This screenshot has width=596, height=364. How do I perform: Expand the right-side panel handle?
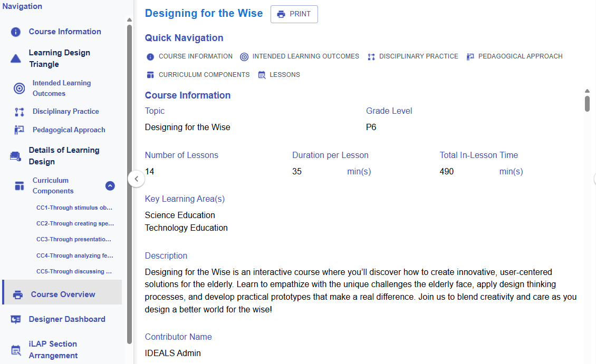tap(593, 179)
